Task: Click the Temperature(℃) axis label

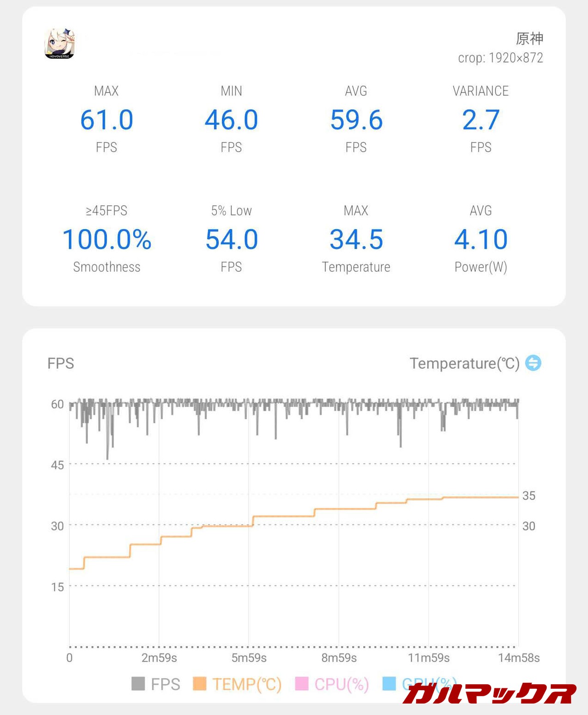Action: tap(464, 363)
